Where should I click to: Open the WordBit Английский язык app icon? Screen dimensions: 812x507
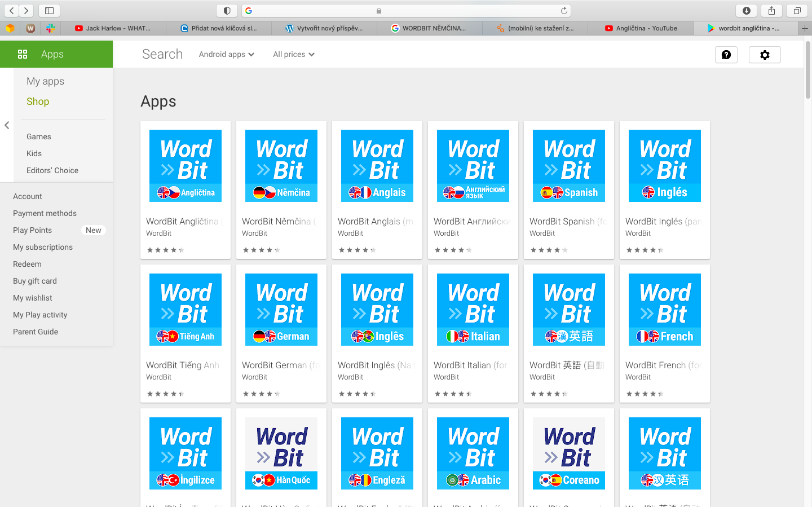473,166
